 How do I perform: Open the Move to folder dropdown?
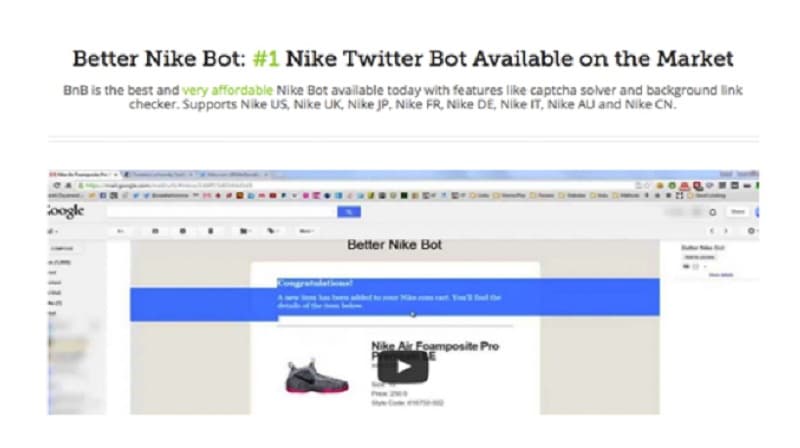[x=245, y=231]
